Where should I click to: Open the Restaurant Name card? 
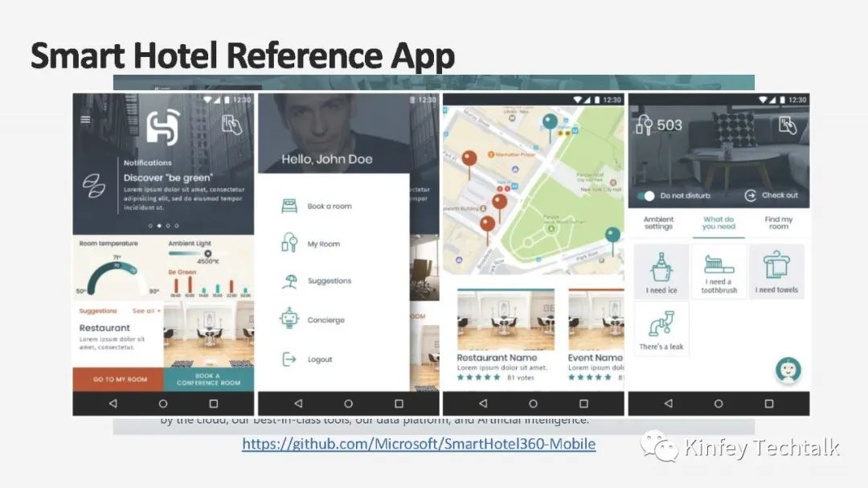click(x=506, y=335)
